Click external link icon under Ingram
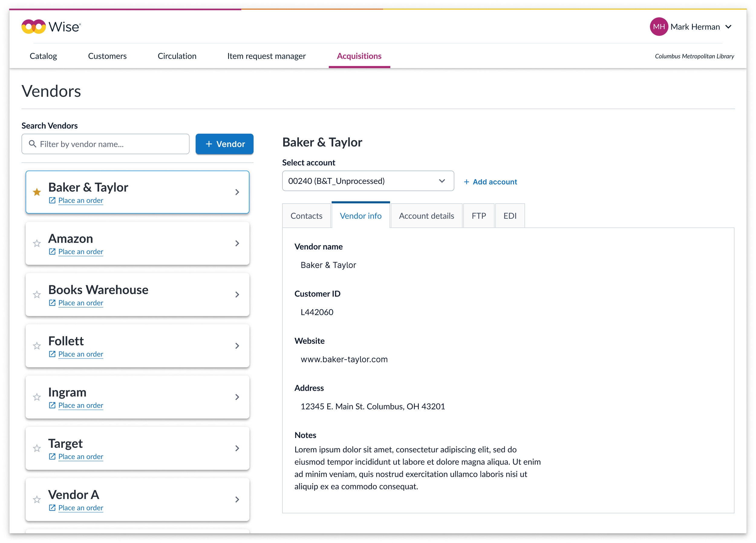Screen dimensions: 756x543 tap(52, 405)
